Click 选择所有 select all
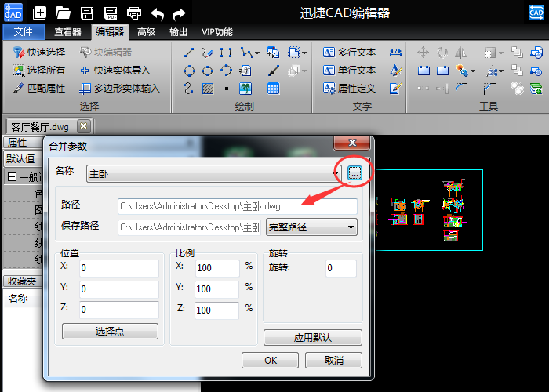 pos(39,71)
